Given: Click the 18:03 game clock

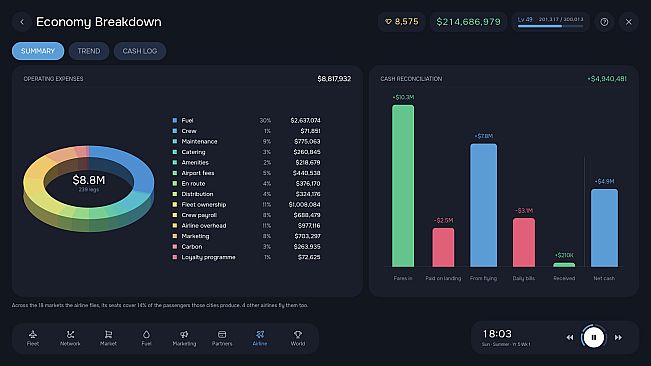Looking at the screenshot, I should (x=497, y=334).
